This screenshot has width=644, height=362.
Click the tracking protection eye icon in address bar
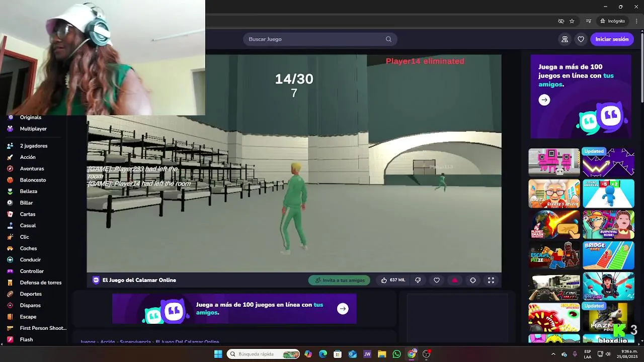pos(561,21)
